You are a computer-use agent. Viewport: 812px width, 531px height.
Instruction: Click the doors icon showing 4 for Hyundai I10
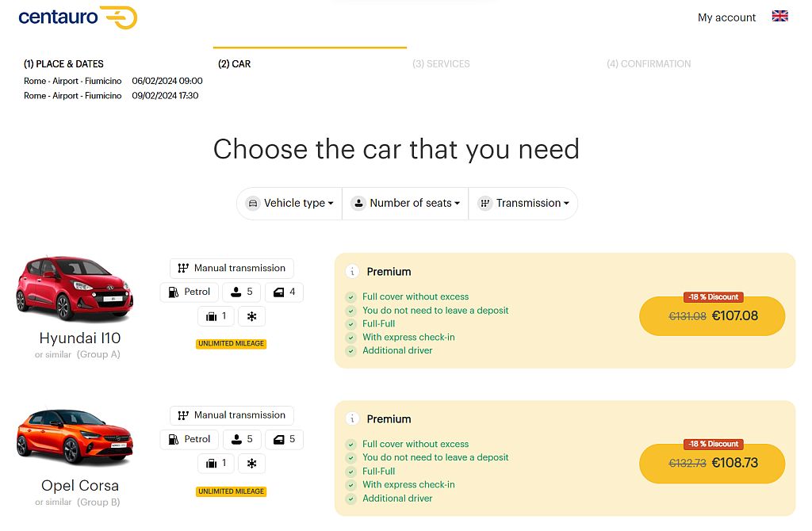pos(278,292)
